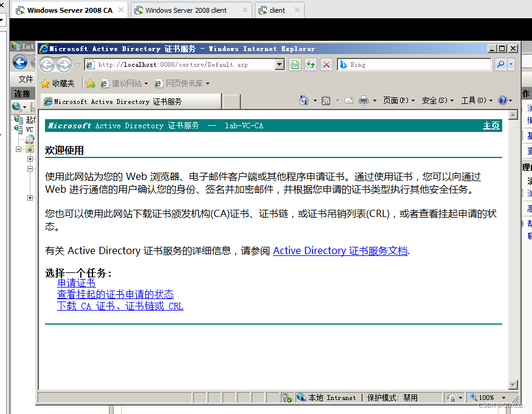Click the scrollbar up arrow
The image size is (532, 414).
[x=513, y=116]
